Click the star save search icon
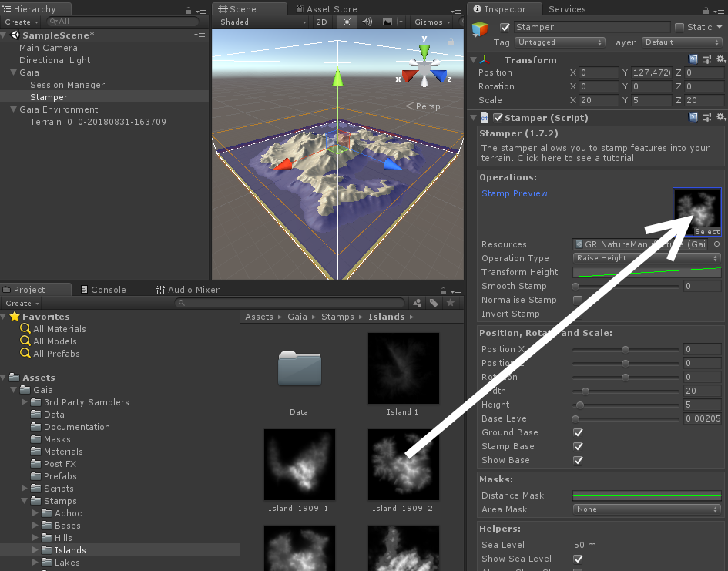Image resolution: width=728 pixels, height=571 pixels. (x=451, y=304)
